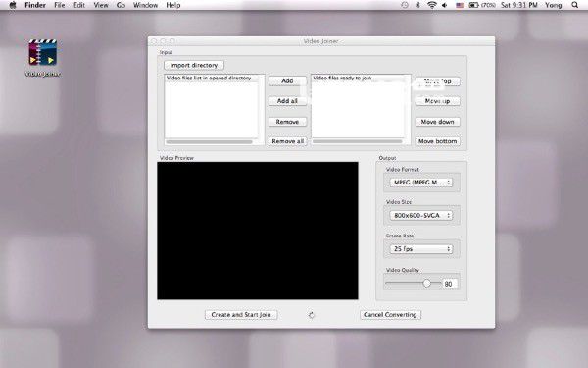Screen dimensions: 588x368
Task: Open the Video Size 800x600-SVGA dropdown
Action: click(421, 215)
